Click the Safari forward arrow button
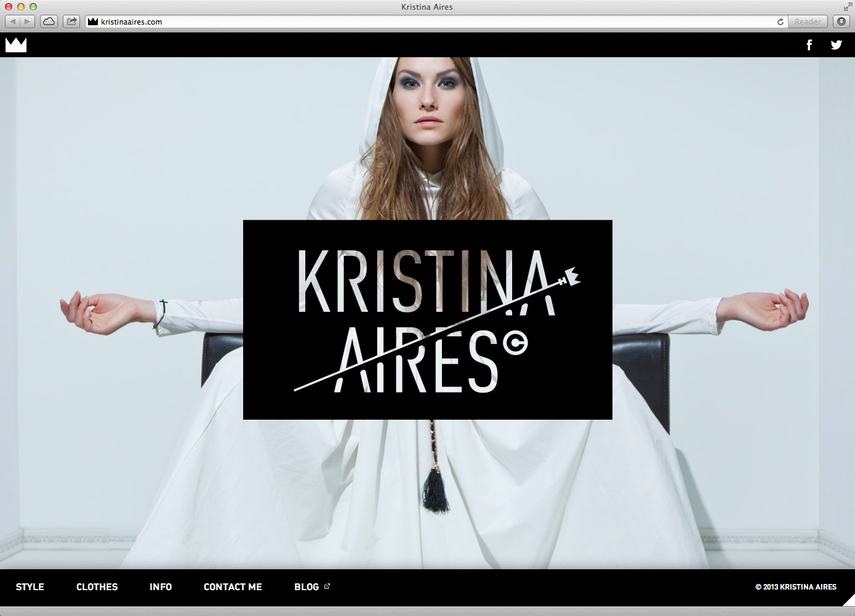855x616 pixels. point(27,22)
